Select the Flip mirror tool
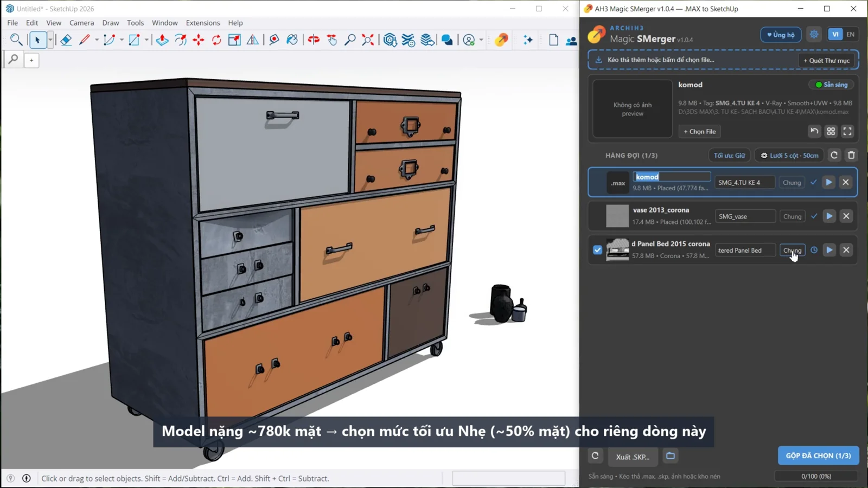 coord(253,40)
